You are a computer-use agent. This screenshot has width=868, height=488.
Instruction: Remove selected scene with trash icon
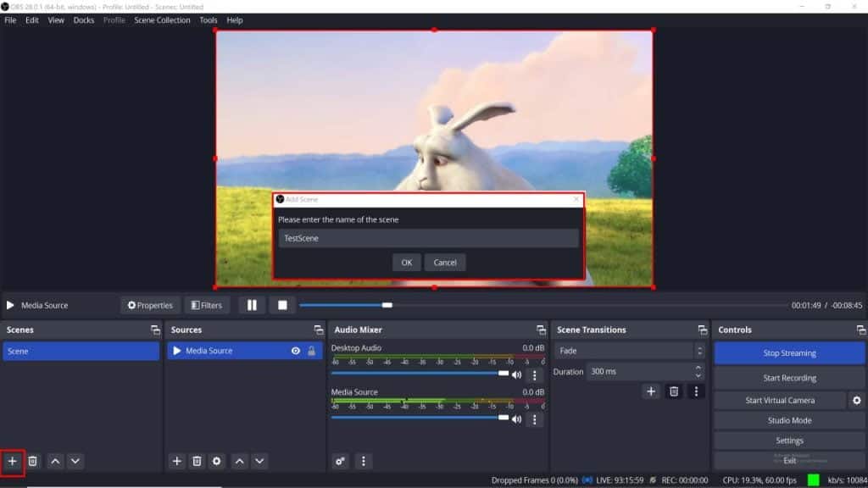[x=33, y=461]
